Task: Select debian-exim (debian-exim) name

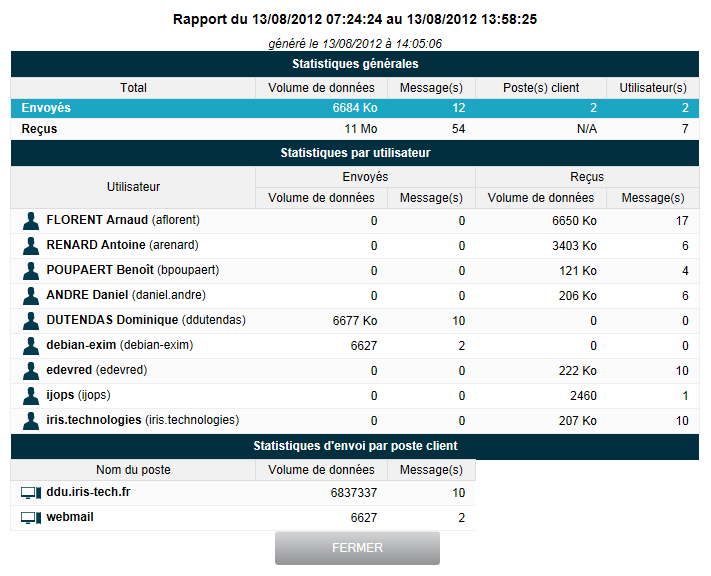Action: 120,345
